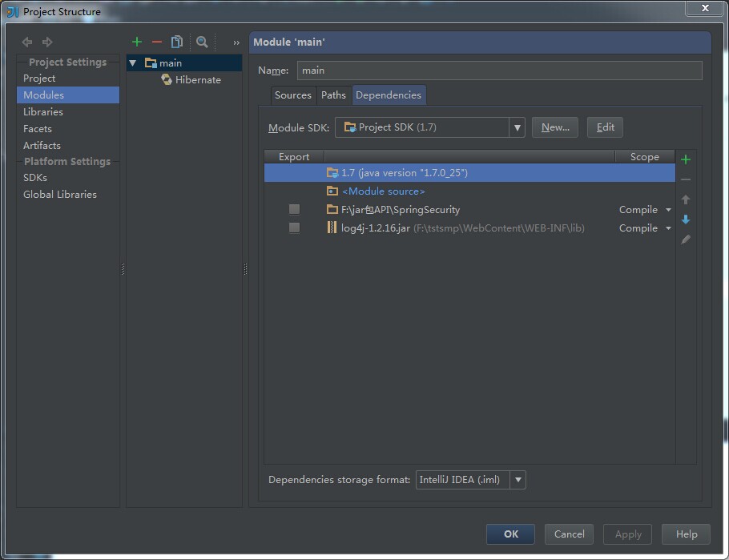Select the <Module source> entry
Screen dimensions: 729x560
[469, 191]
